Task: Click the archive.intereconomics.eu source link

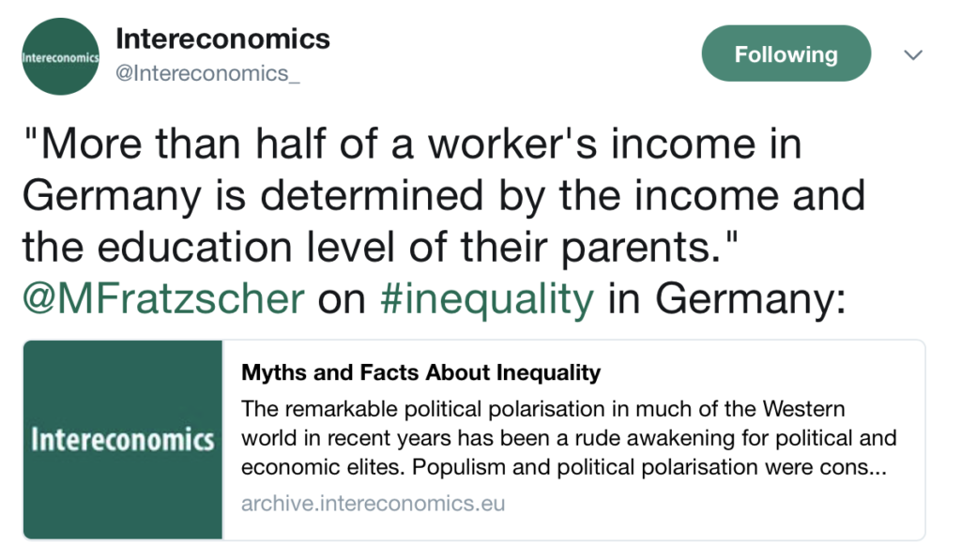Action: tap(372, 504)
